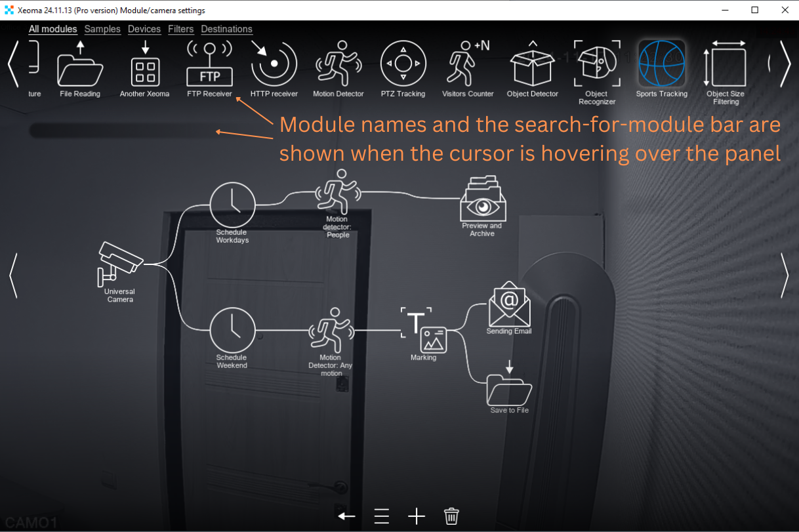
Task: Open the Schedule Workdays node
Action: 232,204
